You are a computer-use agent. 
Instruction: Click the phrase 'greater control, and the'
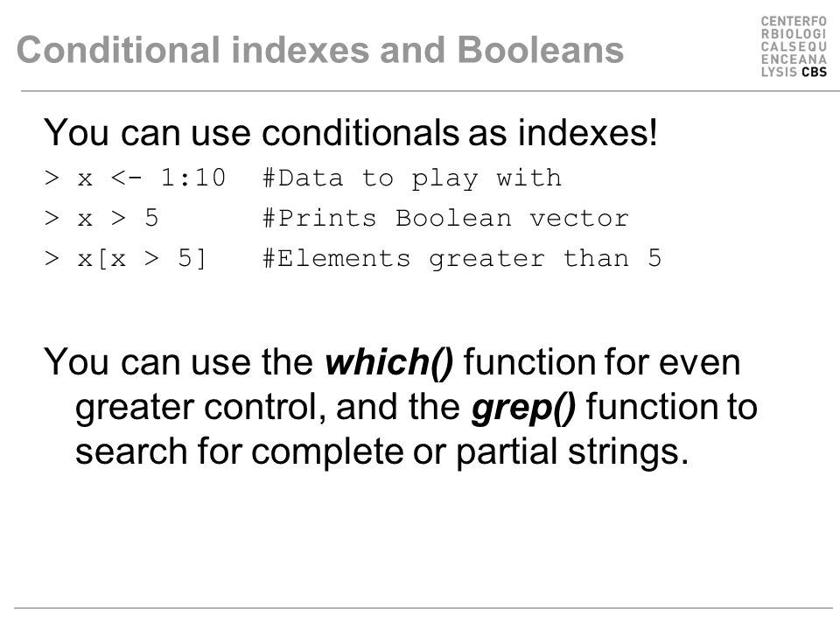tap(268, 407)
